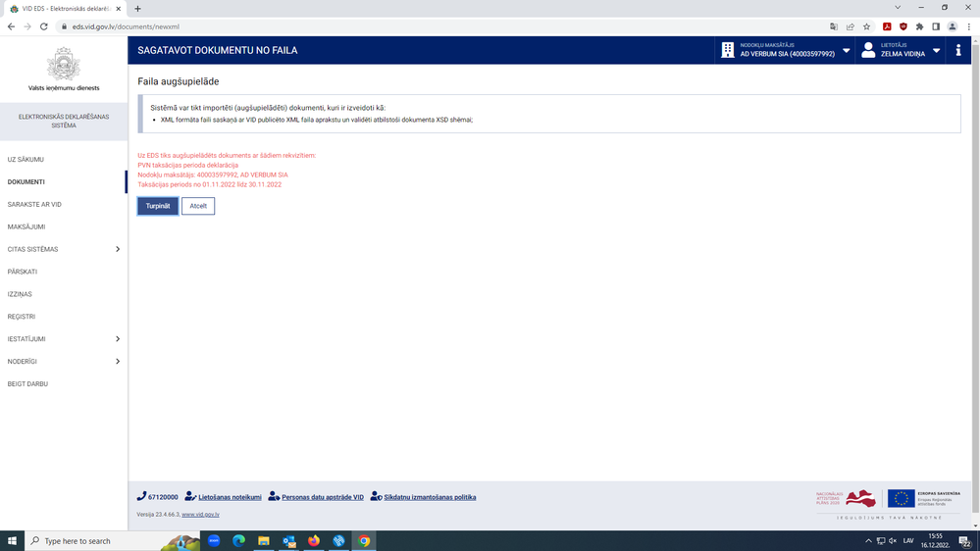Open PĀRSKATI menu item
This screenshot has width=980, height=551.
[23, 272]
